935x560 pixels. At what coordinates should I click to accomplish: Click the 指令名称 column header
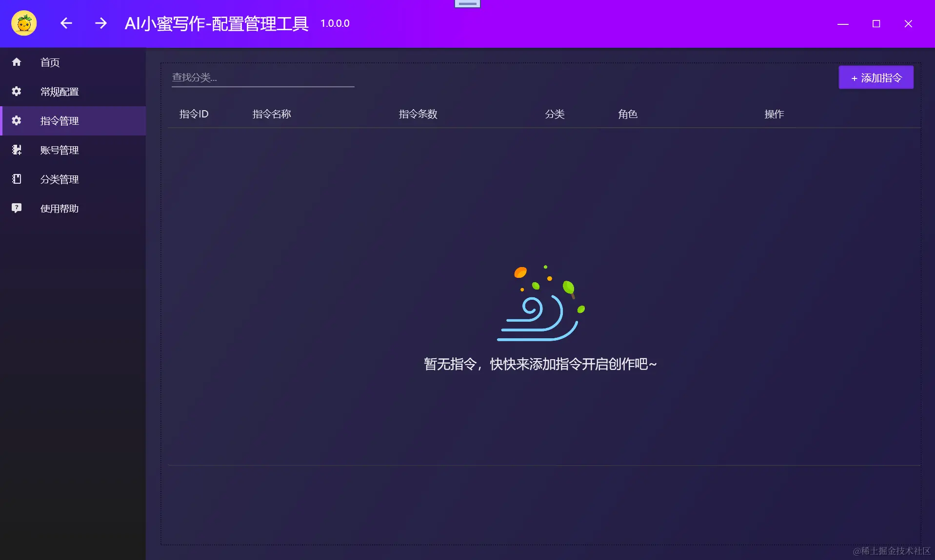(x=272, y=114)
